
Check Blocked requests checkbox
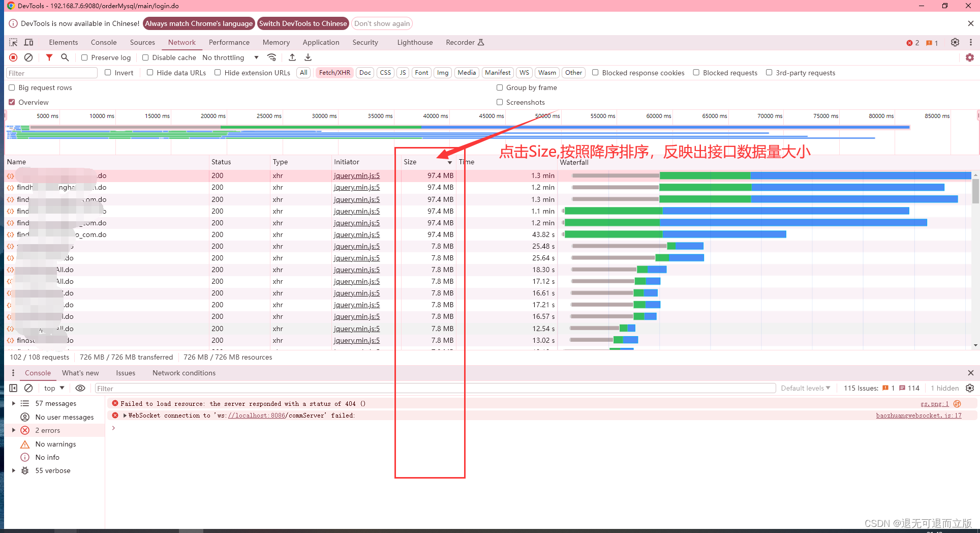tap(696, 73)
